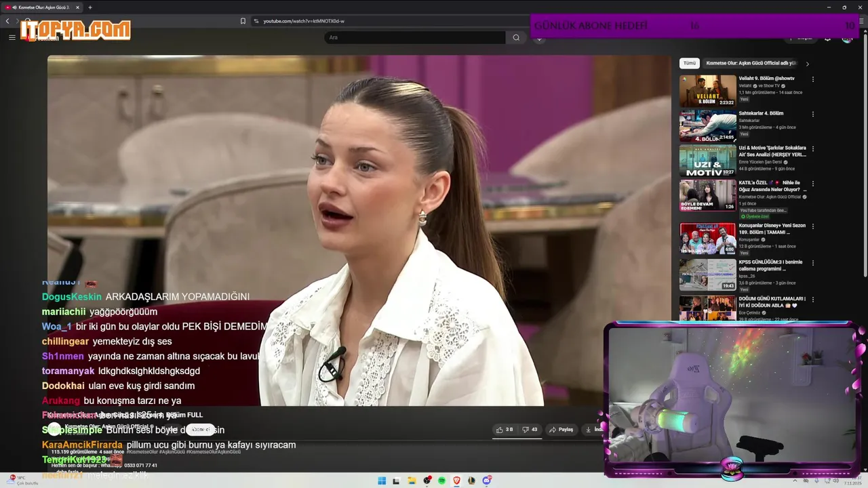The width and height of the screenshot is (868, 488).
Task: Select 'Kısmetse Olur: Aşkın Gücü Official' filter chip
Action: pos(751,63)
